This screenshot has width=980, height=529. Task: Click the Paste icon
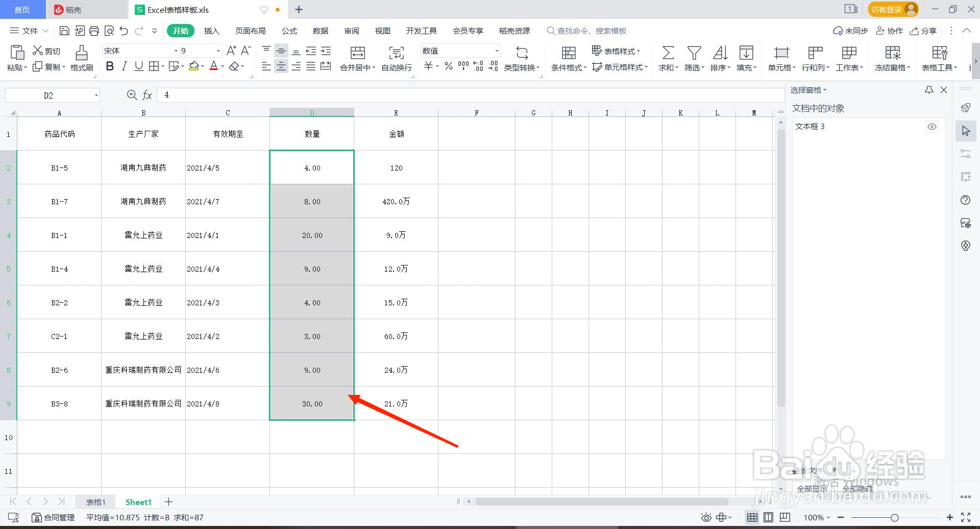(x=17, y=52)
